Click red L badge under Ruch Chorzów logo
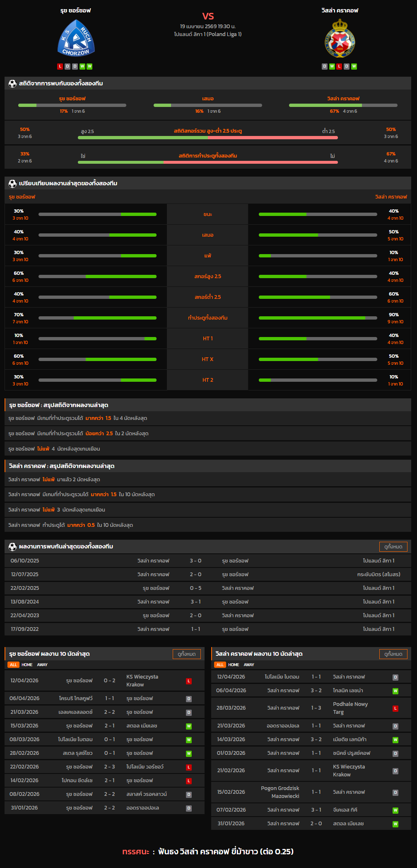Screen dimensions: 417x868 (60, 66)
